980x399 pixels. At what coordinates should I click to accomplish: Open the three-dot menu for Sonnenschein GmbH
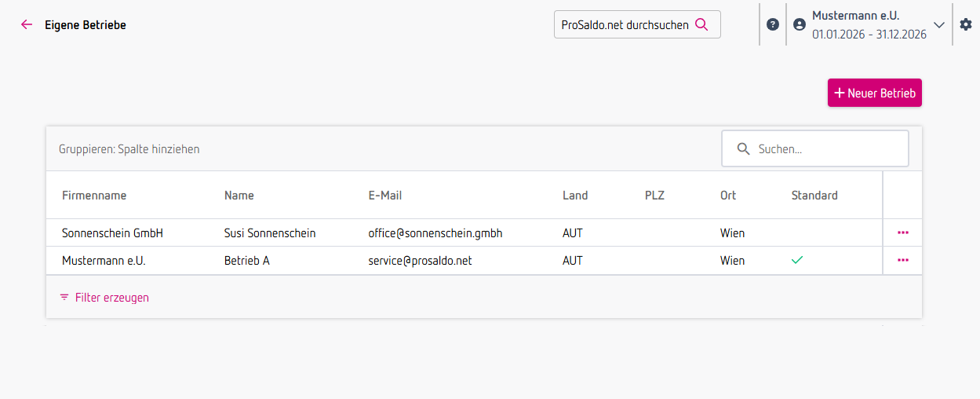pos(903,232)
